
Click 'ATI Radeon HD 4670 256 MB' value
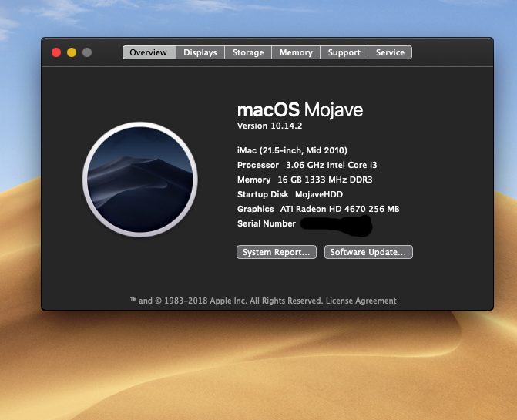(340, 209)
